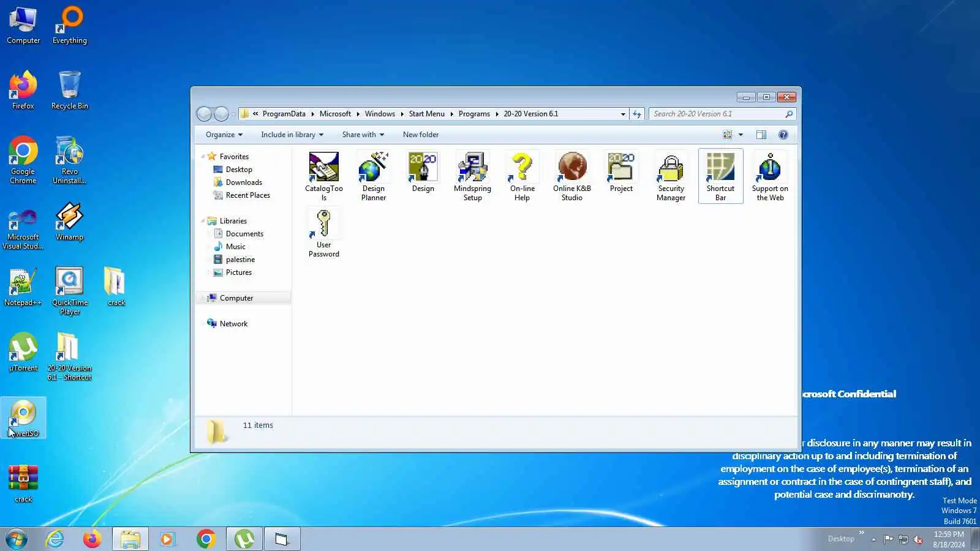
Task: Click the Forward navigation button
Action: [x=221, y=114]
